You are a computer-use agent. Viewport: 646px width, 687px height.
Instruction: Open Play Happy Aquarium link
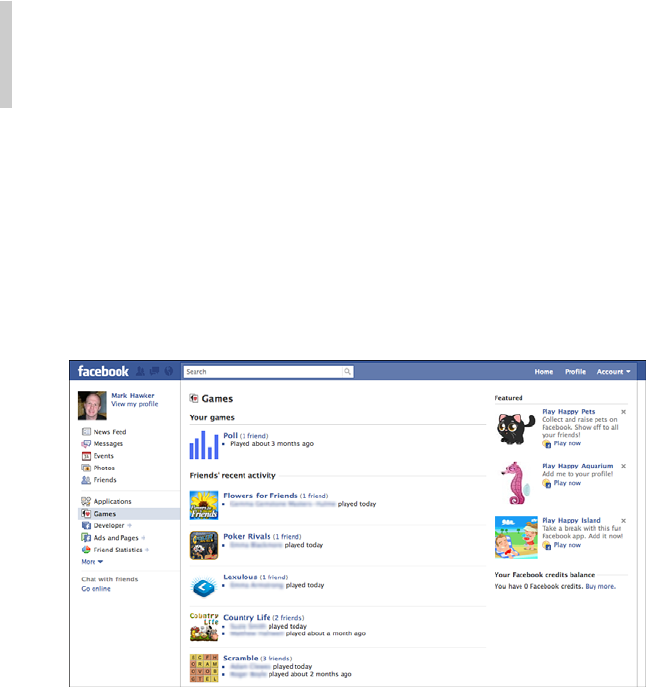pos(578,466)
